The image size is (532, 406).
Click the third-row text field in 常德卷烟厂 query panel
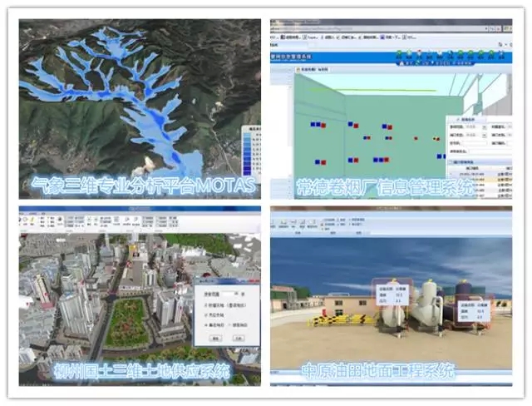click(x=475, y=143)
